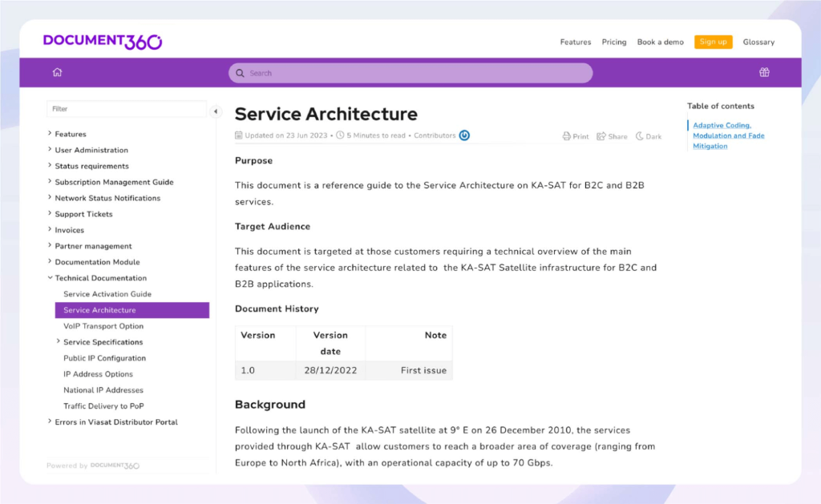
Task: Click the Search input field
Action: [410, 73]
